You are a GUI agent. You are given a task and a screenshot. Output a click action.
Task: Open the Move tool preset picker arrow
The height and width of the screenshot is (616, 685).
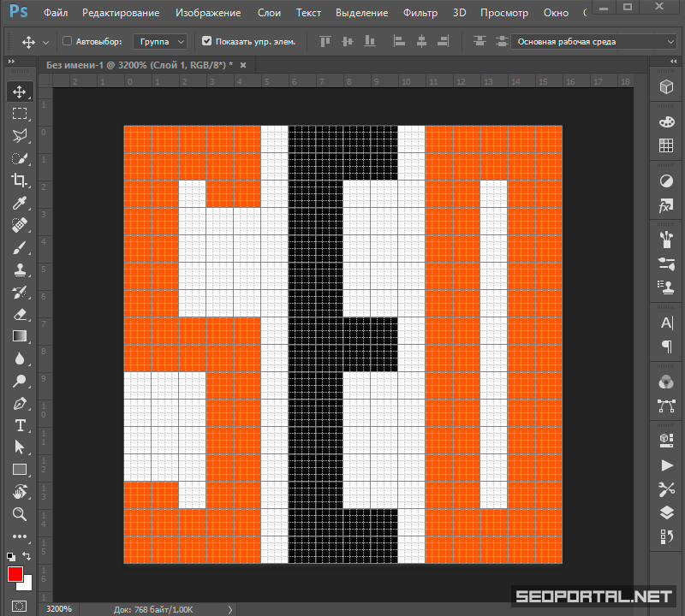(x=45, y=42)
